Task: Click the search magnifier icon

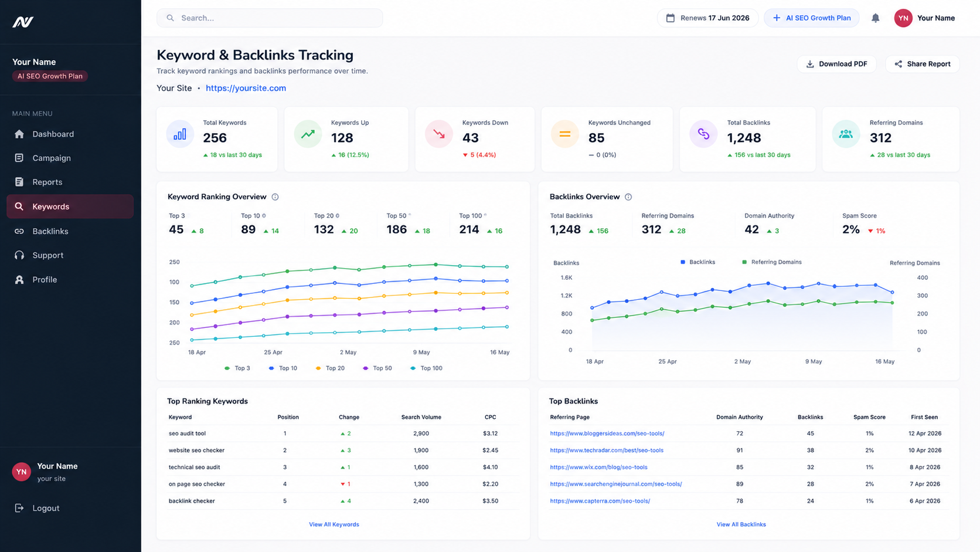Action: pyautogui.click(x=170, y=18)
